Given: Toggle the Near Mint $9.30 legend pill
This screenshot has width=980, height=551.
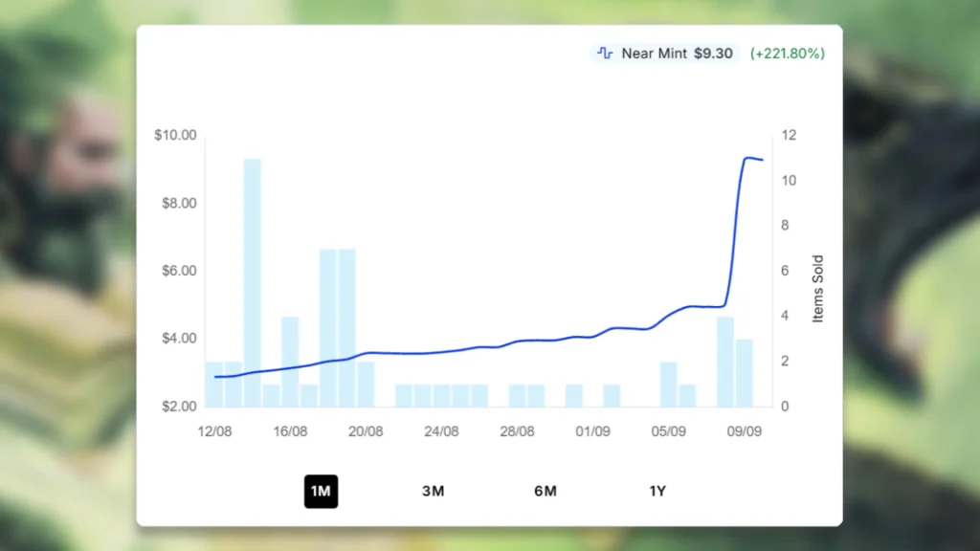Looking at the screenshot, I should 664,54.
